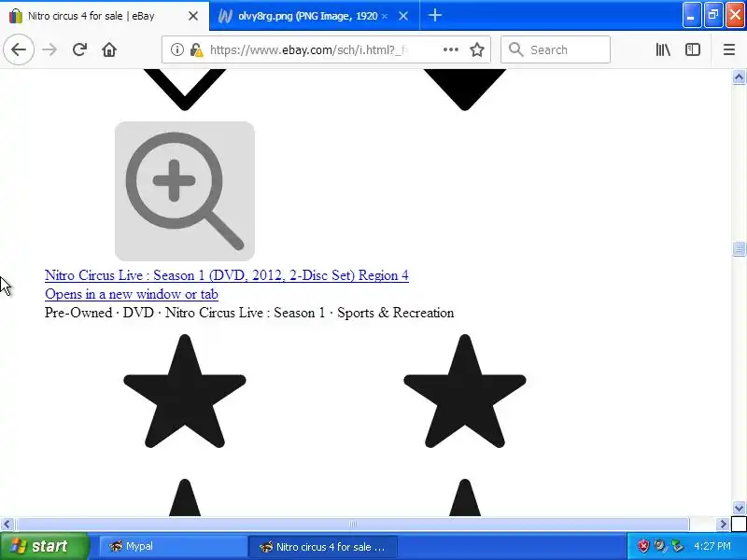Open the Library icon in toolbar
Screen dimensions: 747x560
[x=663, y=49]
